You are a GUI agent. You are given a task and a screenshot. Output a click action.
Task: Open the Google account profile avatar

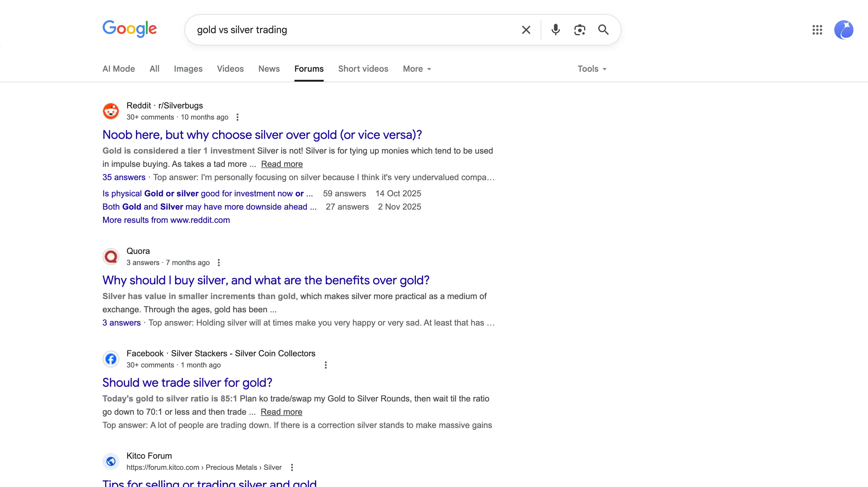843,30
